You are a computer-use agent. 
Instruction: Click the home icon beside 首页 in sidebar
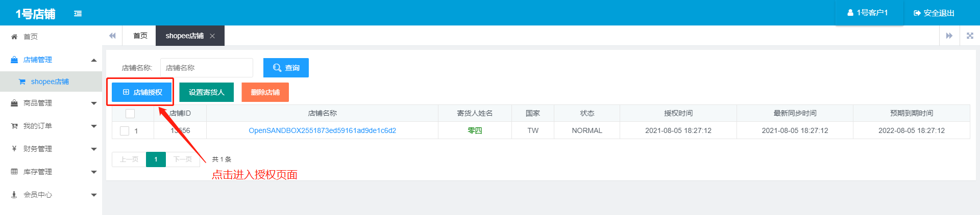pyautogui.click(x=14, y=37)
